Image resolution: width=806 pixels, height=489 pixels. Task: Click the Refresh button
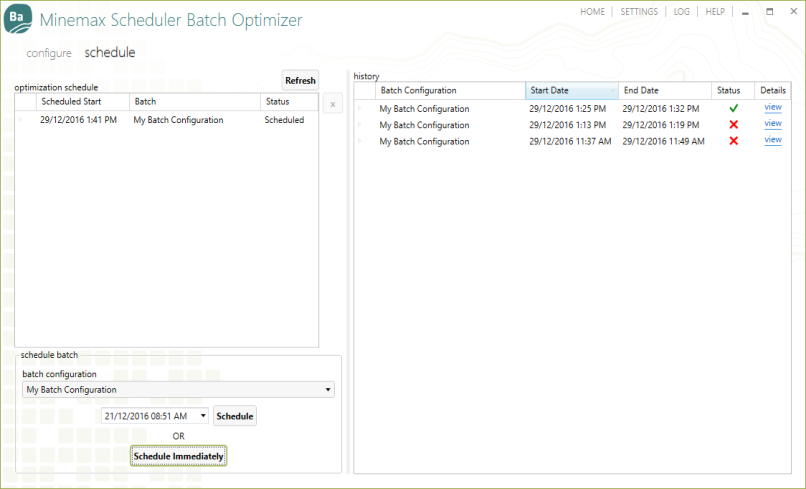coord(300,81)
